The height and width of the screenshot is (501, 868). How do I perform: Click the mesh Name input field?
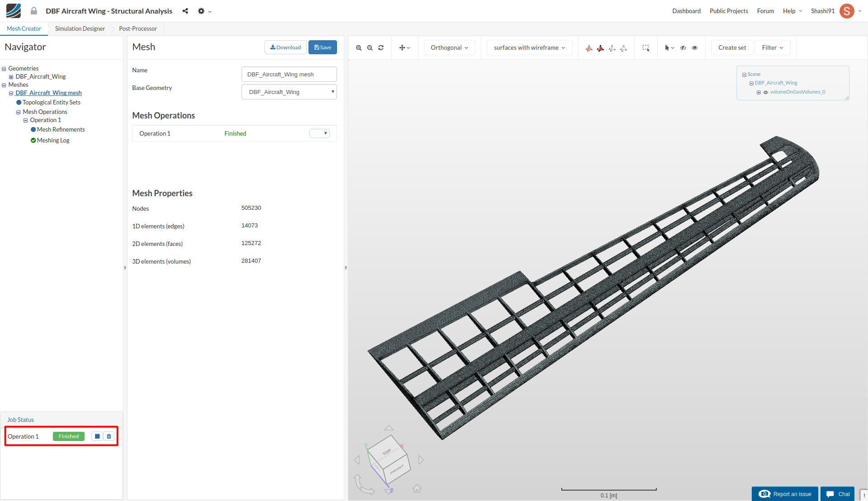point(289,74)
